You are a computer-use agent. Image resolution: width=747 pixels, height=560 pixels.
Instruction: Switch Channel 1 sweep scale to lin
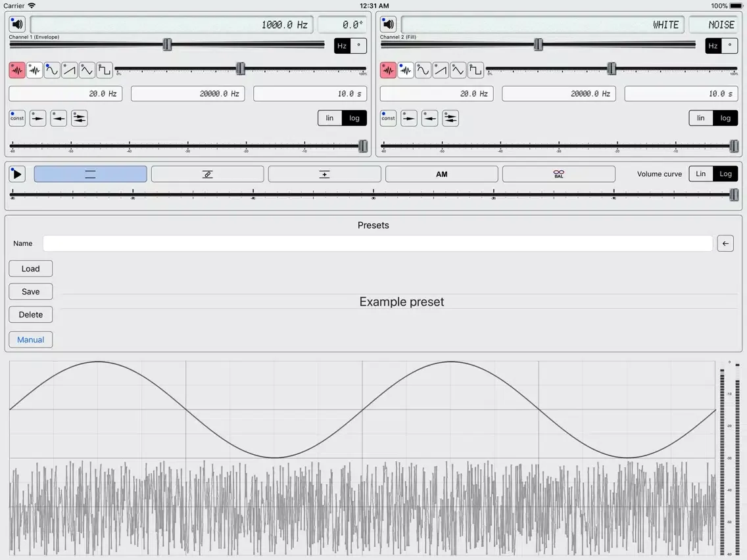click(329, 118)
